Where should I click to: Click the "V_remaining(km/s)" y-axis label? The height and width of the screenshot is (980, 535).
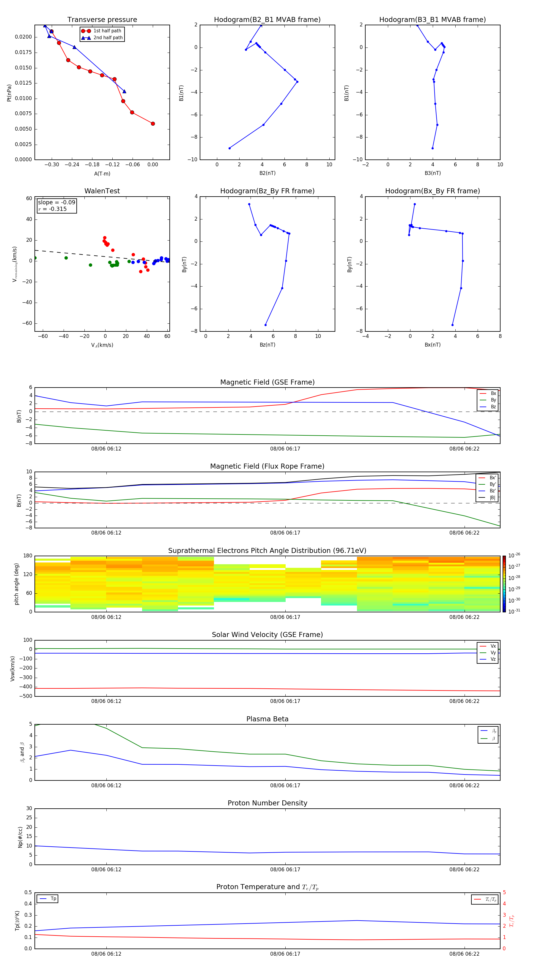tap(15, 264)
